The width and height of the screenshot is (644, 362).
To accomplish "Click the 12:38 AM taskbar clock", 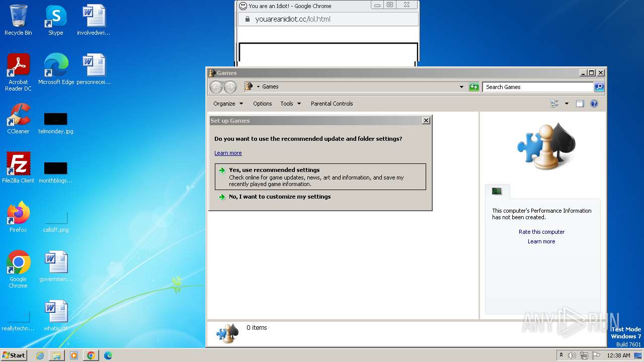I will 618,355.
